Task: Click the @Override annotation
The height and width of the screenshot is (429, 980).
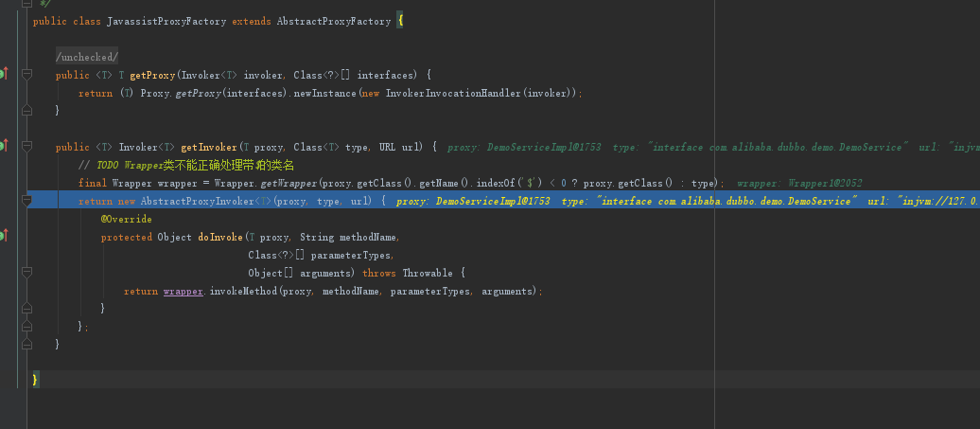Action: tap(126, 220)
